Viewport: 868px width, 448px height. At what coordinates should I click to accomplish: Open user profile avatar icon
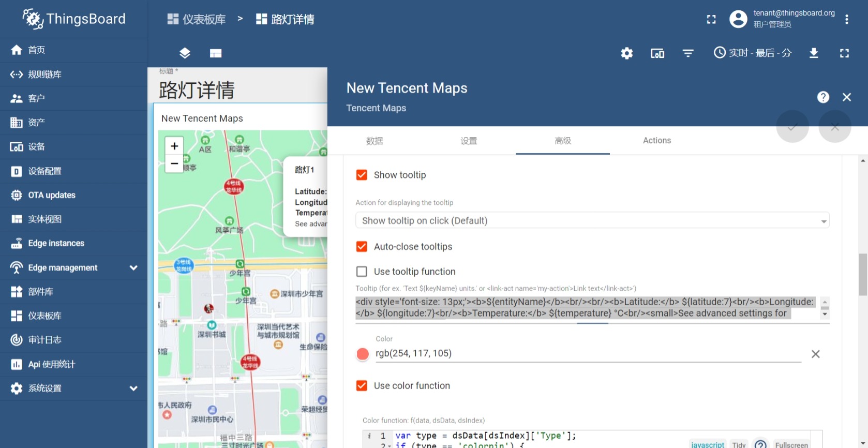(x=738, y=19)
